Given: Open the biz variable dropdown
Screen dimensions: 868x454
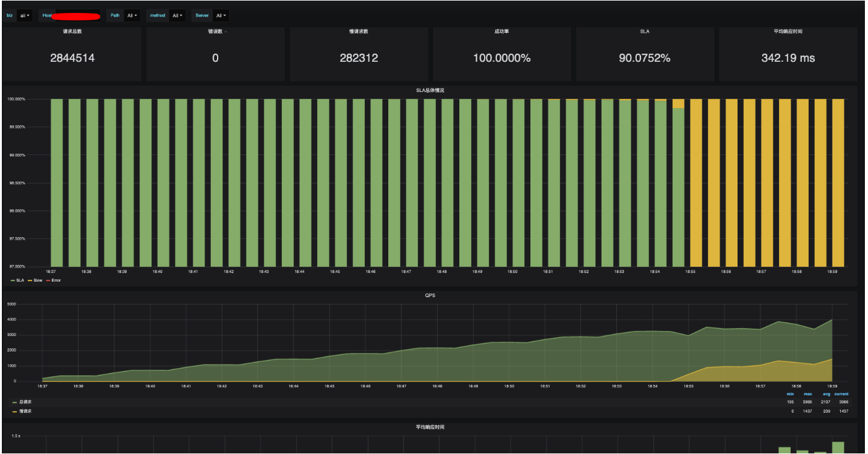Looking at the screenshot, I should [25, 15].
